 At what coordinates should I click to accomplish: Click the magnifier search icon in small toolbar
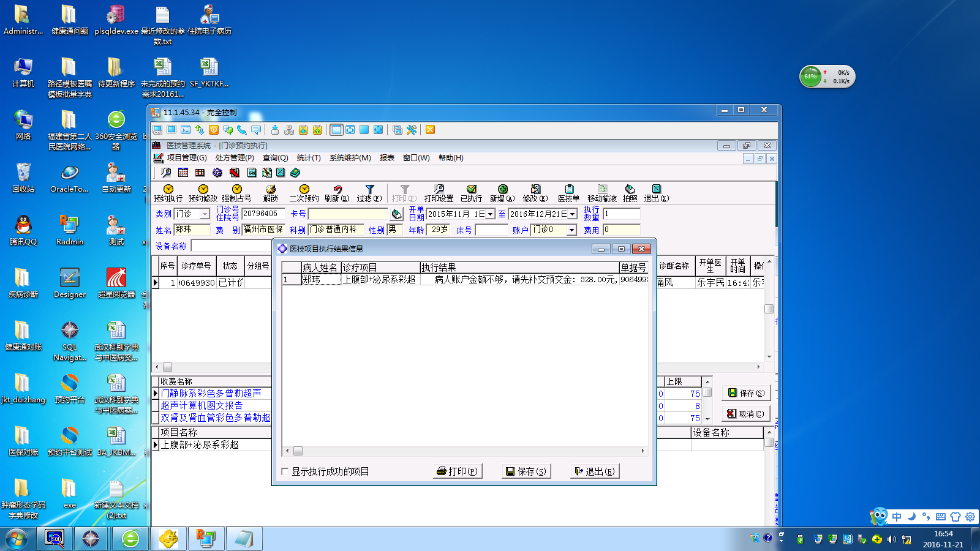[165, 173]
